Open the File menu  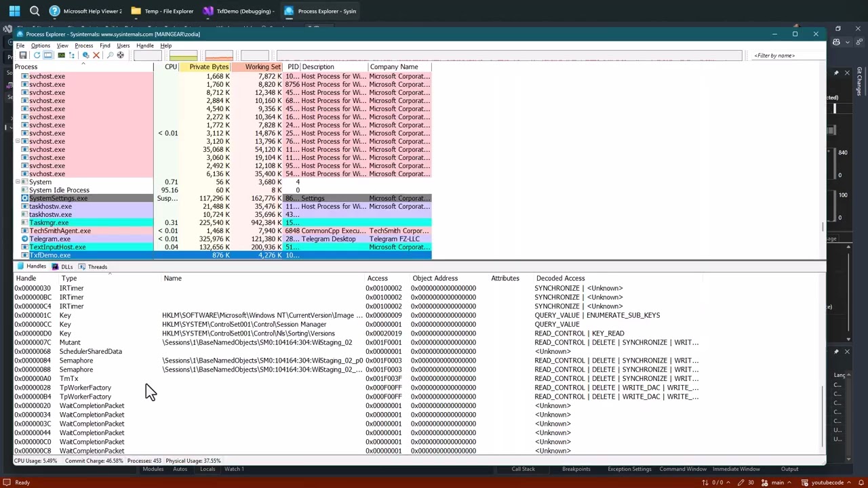coord(20,45)
